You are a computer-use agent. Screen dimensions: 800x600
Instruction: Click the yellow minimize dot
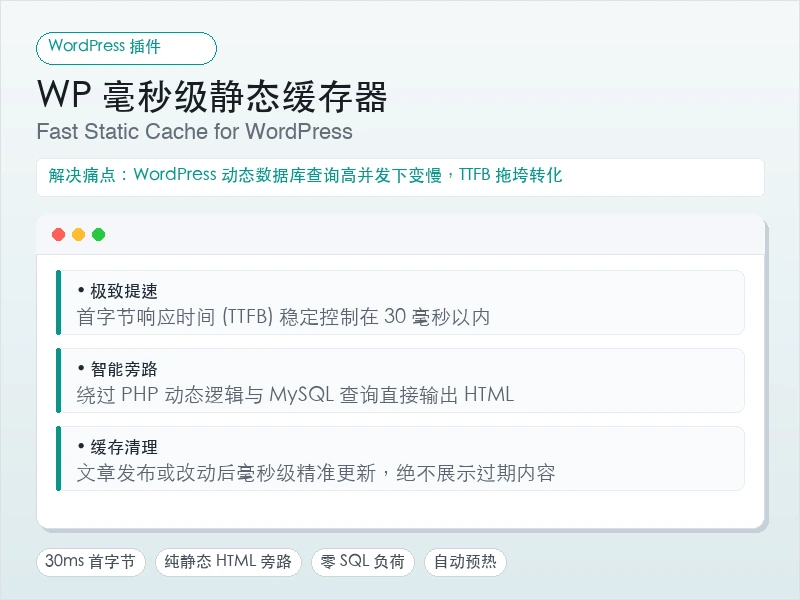tap(79, 235)
